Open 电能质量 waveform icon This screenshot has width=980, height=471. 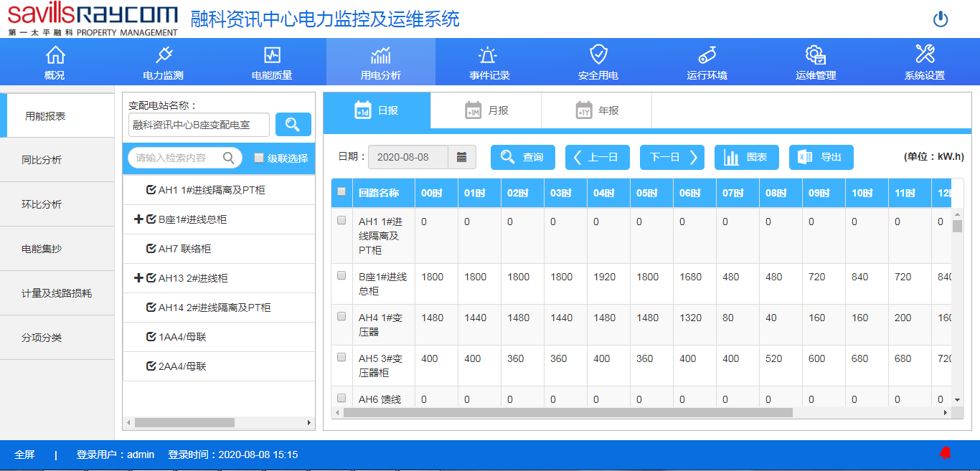click(x=272, y=54)
